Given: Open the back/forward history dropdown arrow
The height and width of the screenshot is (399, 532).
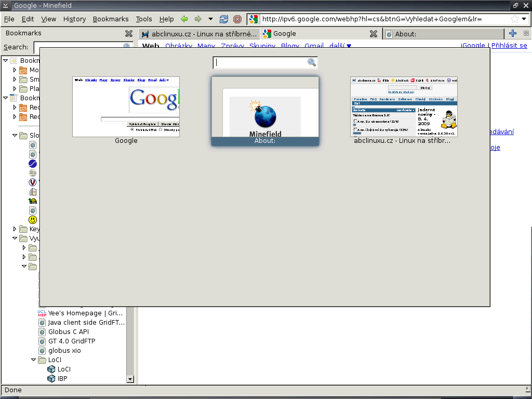Looking at the screenshot, I should point(210,19).
